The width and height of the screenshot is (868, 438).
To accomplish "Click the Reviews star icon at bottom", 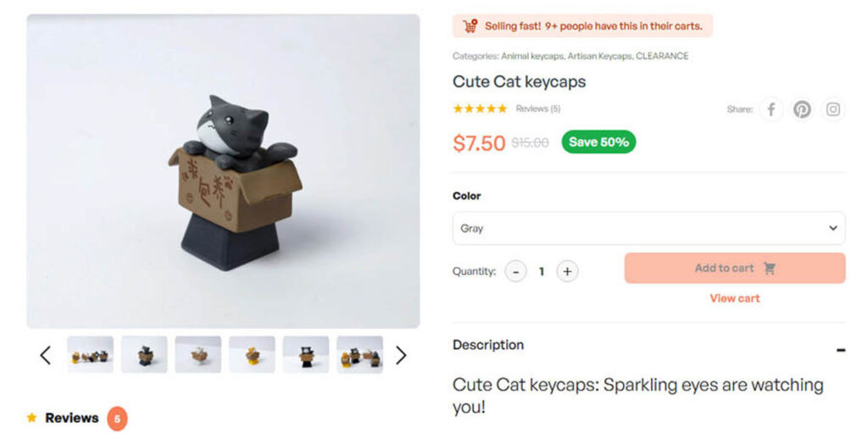I will tap(31, 418).
